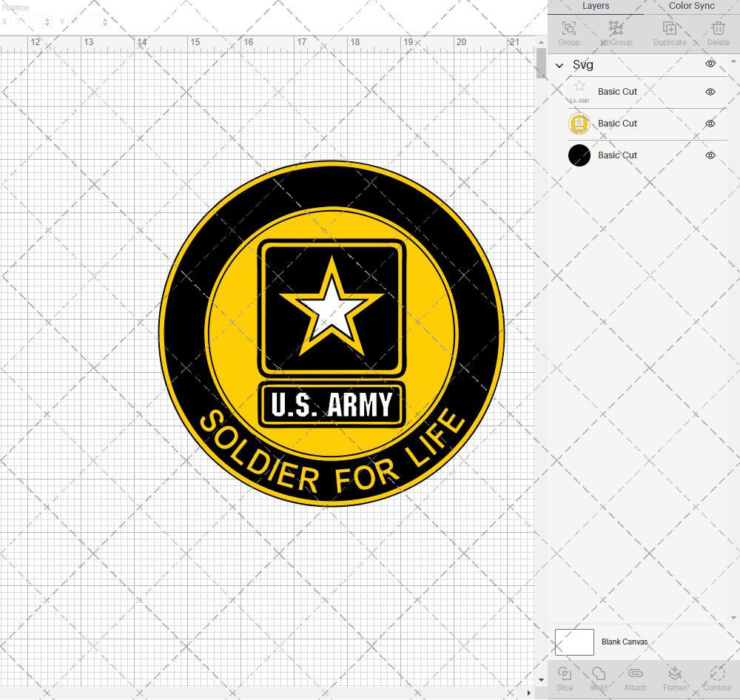
Task: Click the Group icon in Layers toolbar
Action: coord(568,28)
